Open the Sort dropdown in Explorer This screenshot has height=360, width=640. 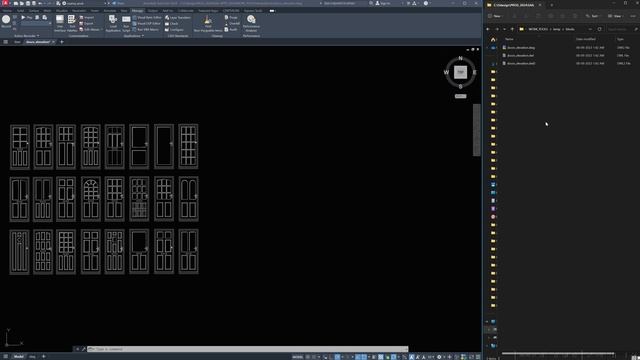(592, 16)
